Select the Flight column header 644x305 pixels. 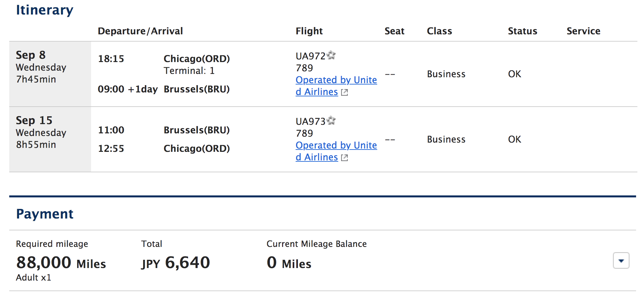tap(309, 31)
